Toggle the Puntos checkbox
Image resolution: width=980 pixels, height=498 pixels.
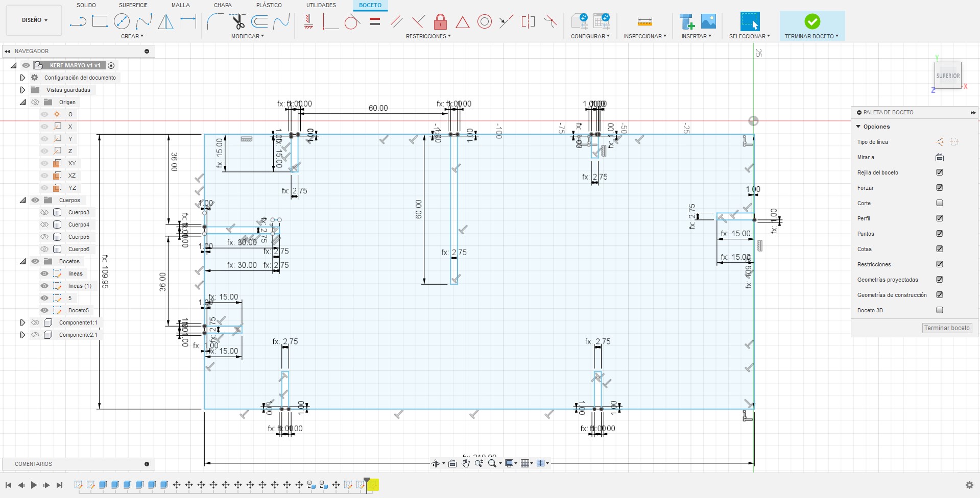click(940, 234)
